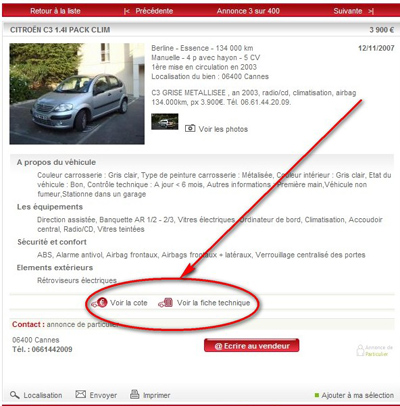The height and width of the screenshot is (406, 400).
Task: Click the green square Ajouter à ma sélection icon
Action: point(317,395)
